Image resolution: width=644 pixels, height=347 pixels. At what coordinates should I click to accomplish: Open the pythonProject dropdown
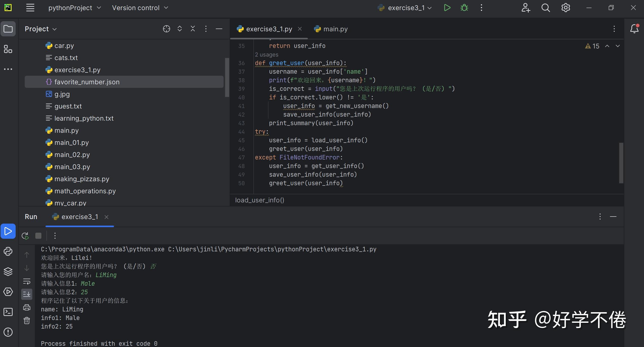[75, 8]
